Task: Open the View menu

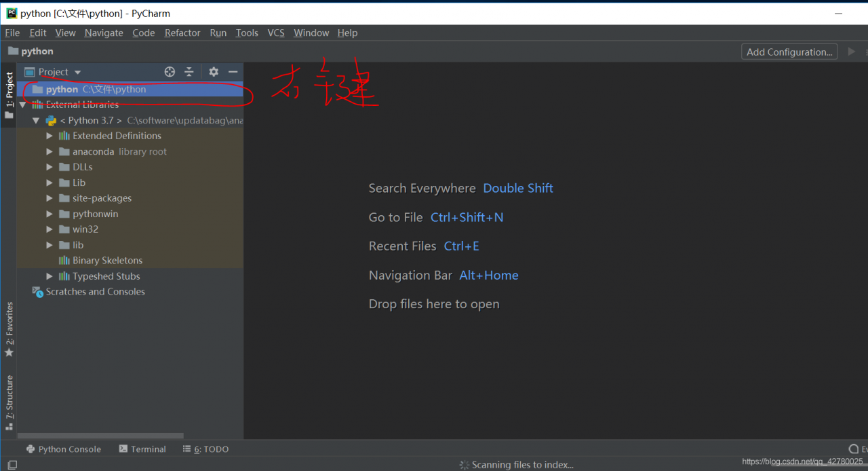Action: coord(66,33)
